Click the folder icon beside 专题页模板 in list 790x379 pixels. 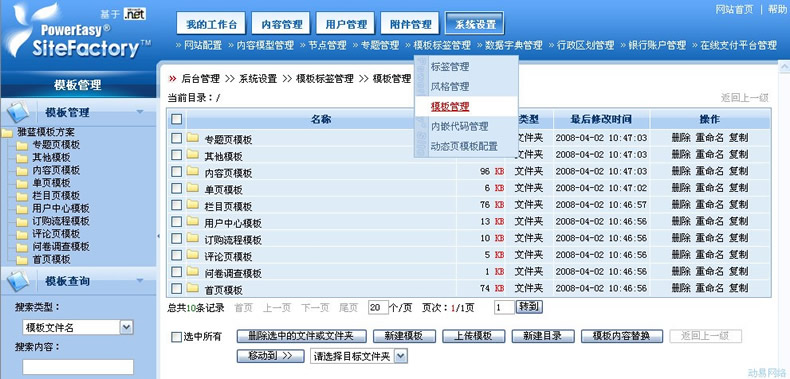[192, 138]
